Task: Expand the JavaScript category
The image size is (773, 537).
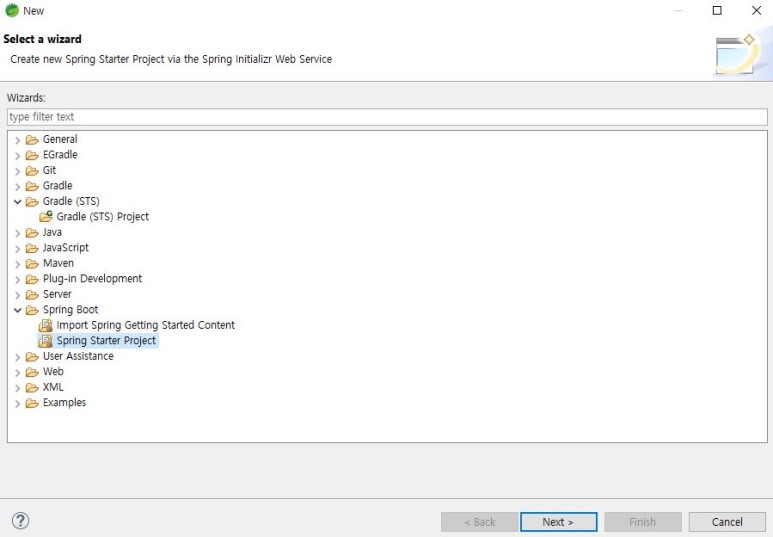Action: tap(17, 249)
